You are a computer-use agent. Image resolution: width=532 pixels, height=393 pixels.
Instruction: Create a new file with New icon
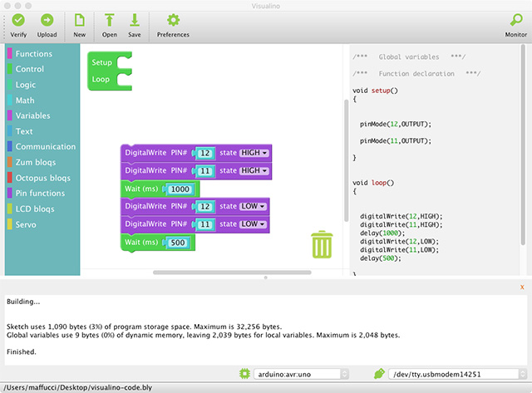[80, 20]
